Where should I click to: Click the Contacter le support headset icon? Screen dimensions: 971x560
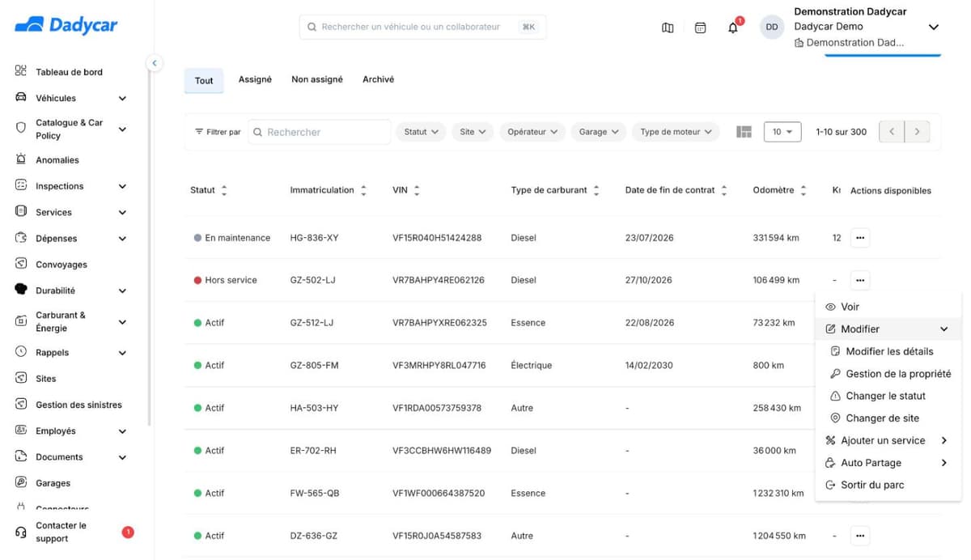21,532
